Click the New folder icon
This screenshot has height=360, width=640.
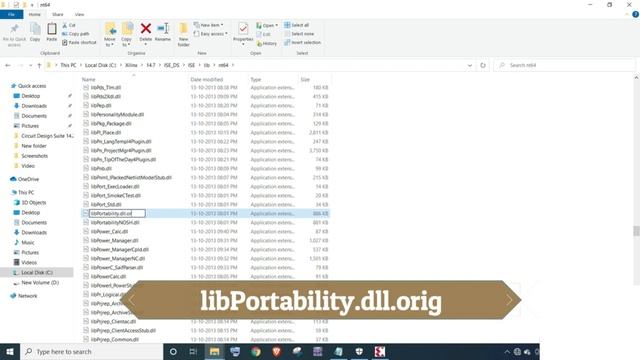pos(183,29)
